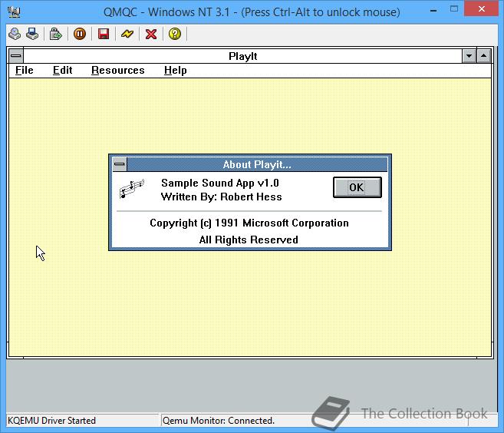The image size is (504, 433).
Task: Open the Edit menu
Action: tap(62, 70)
